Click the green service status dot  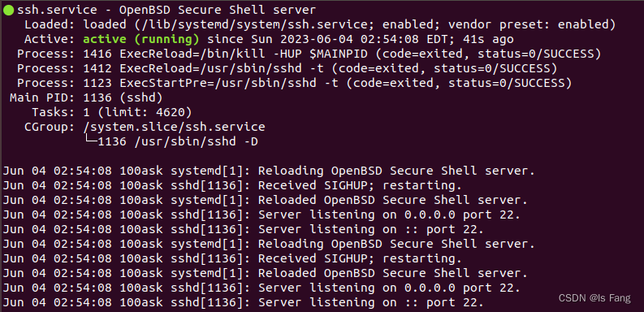coord(9,11)
